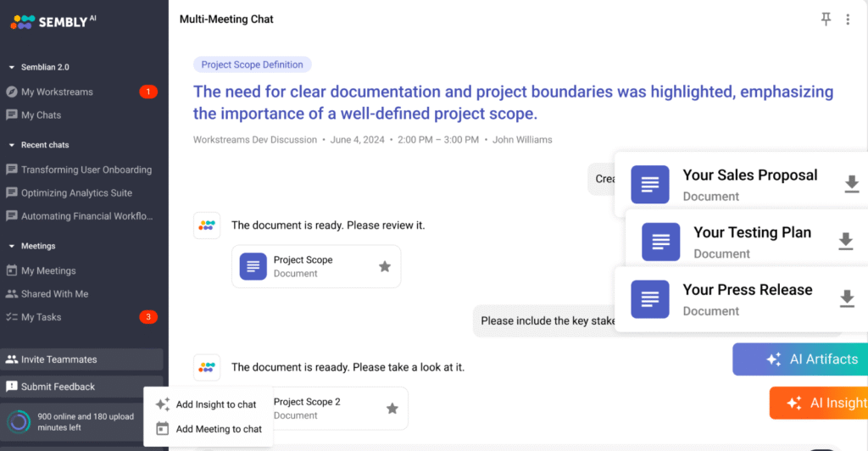This screenshot has width=868, height=451.
Task: Download Your Sales Proposal document
Action: pos(851,184)
